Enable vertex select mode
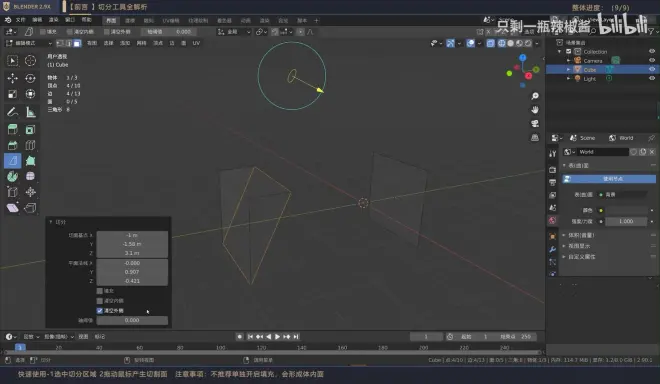This screenshot has height=384, width=660. pyautogui.click(x=60, y=43)
